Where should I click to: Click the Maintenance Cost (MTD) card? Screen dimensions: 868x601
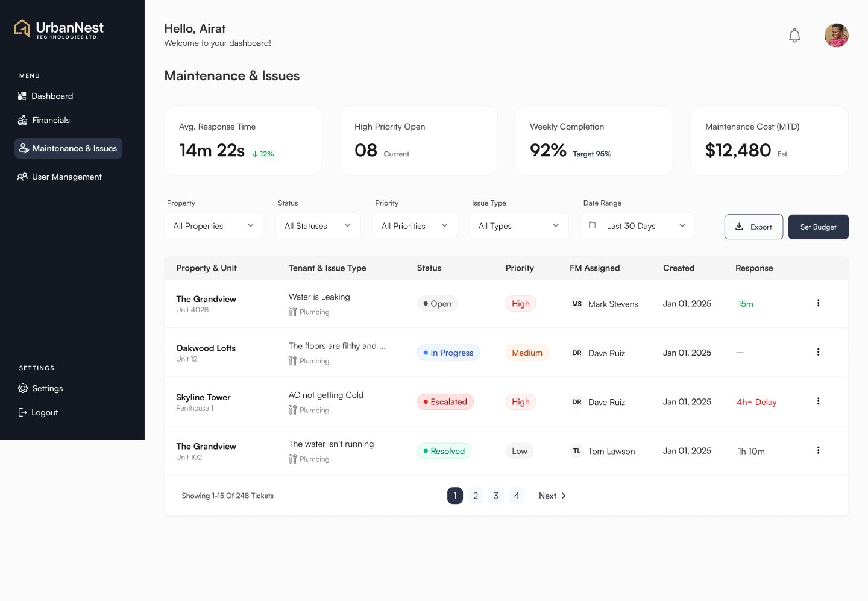770,141
